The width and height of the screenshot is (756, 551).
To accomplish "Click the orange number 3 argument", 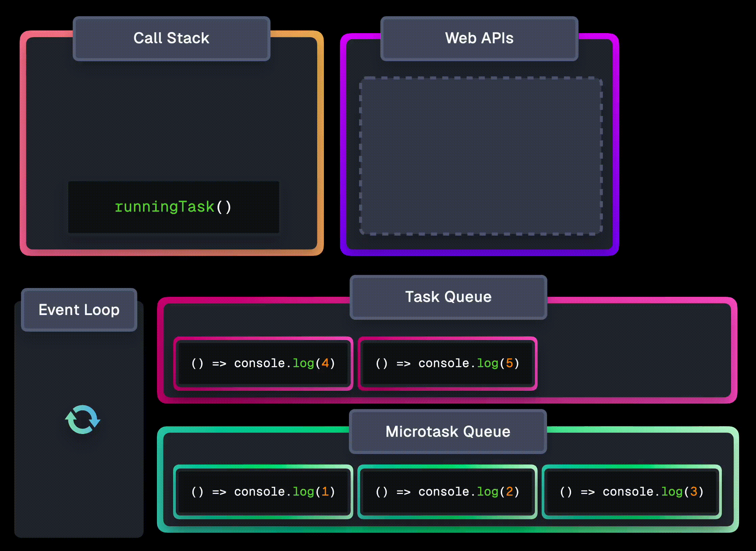I will coord(694,492).
